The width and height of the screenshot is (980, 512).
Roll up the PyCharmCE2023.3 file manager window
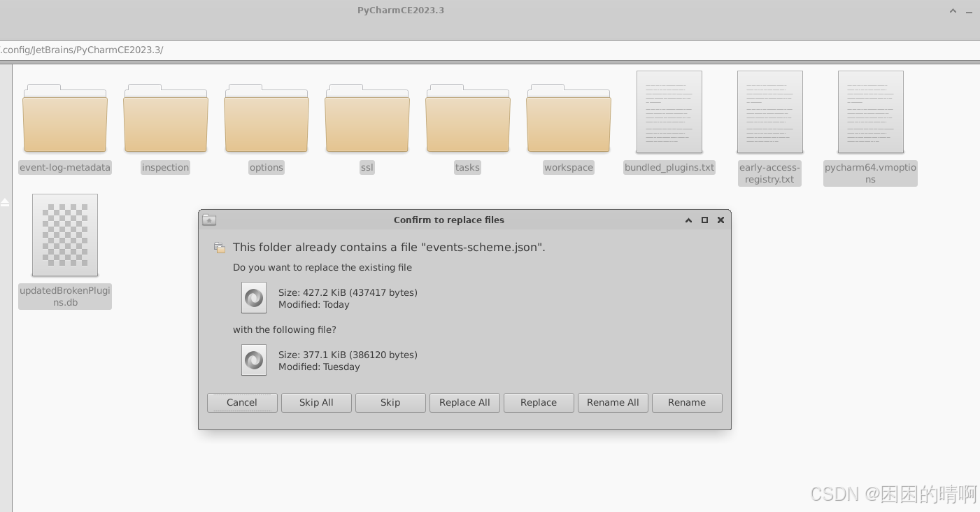(953, 10)
